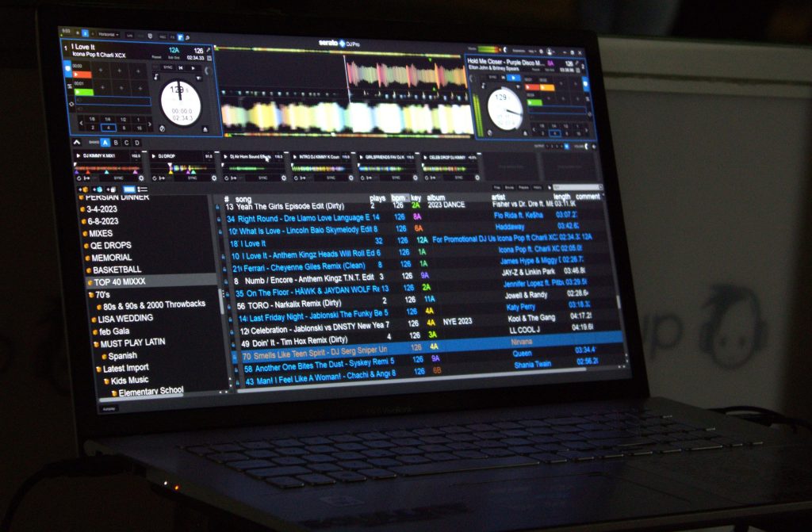Open the History library tab
Image resolution: width=812 pixels, height=532 pixels.
tap(537, 187)
